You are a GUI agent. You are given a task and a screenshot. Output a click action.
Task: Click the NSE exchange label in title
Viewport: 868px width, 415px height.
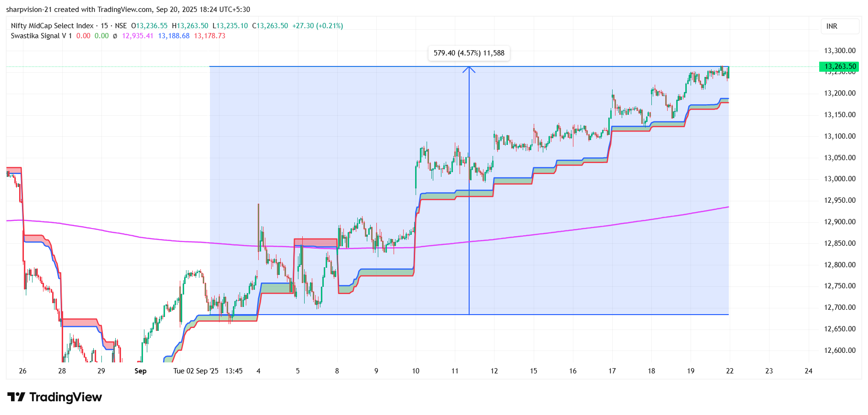point(121,26)
